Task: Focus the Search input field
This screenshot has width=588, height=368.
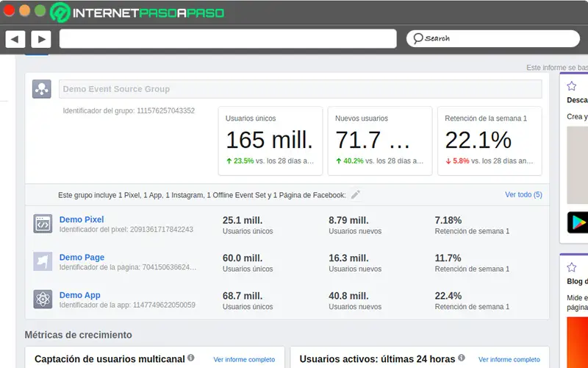Action: point(492,39)
